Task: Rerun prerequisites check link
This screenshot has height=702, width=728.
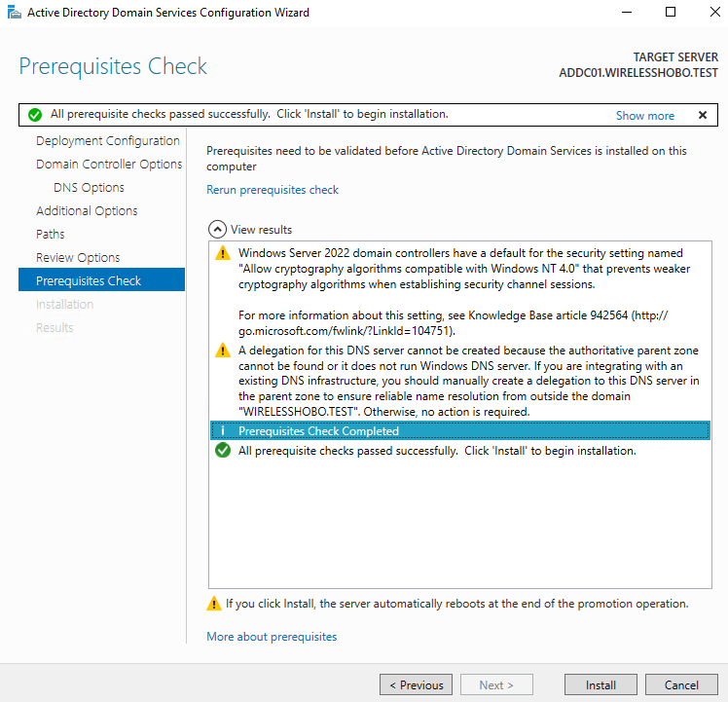Action: coord(273,190)
